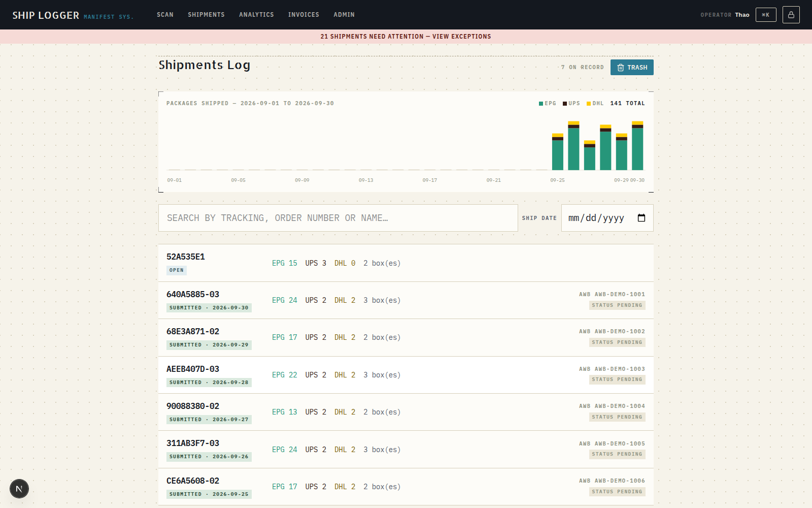
Task: Click the SUBMITTED · 2026-09-28 badge
Action: click(x=209, y=383)
